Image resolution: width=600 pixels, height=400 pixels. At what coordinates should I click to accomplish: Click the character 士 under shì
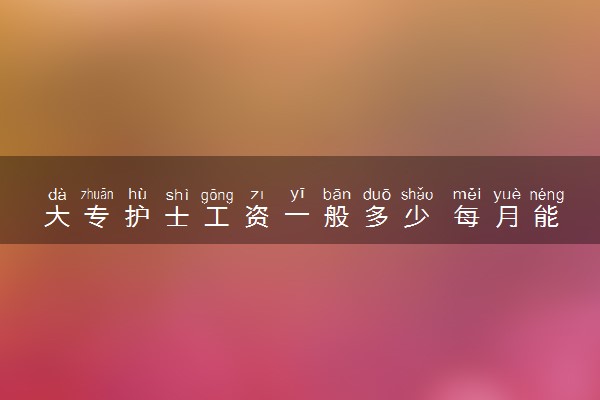pos(177,217)
